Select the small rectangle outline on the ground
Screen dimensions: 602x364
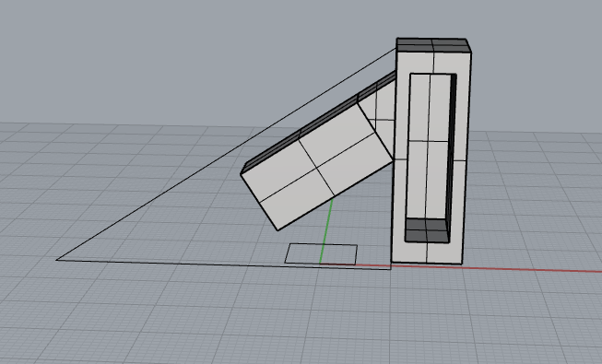pyautogui.click(x=321, y=254)
